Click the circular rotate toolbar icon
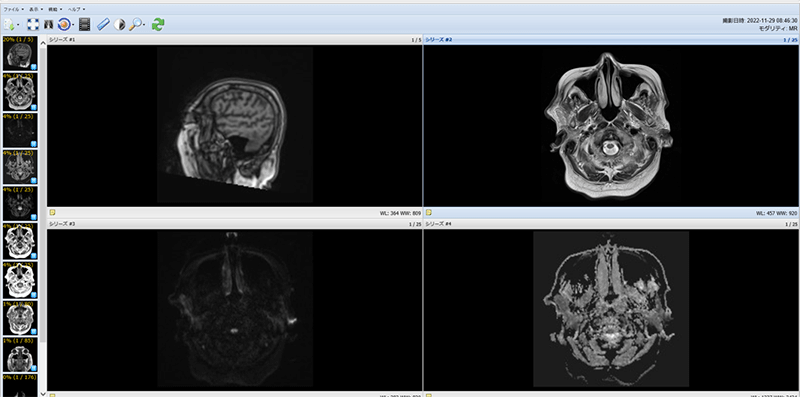The width and height of the screenshot is (800, 397). (64, 24)
